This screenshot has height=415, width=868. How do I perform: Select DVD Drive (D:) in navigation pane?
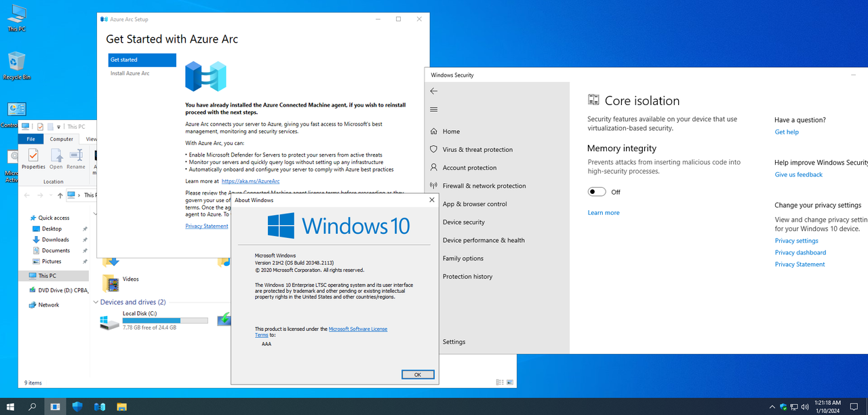point(58,290)
